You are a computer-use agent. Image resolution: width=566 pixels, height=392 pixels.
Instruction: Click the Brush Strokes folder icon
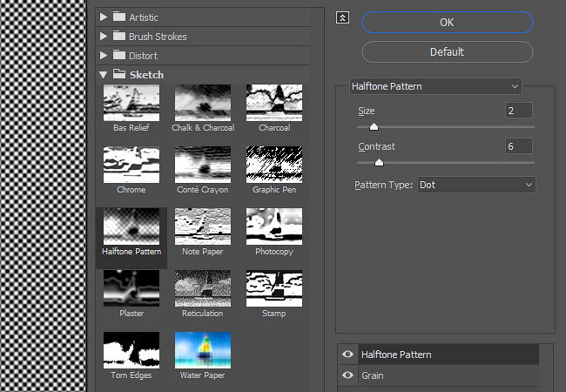[x=119, y=36]
